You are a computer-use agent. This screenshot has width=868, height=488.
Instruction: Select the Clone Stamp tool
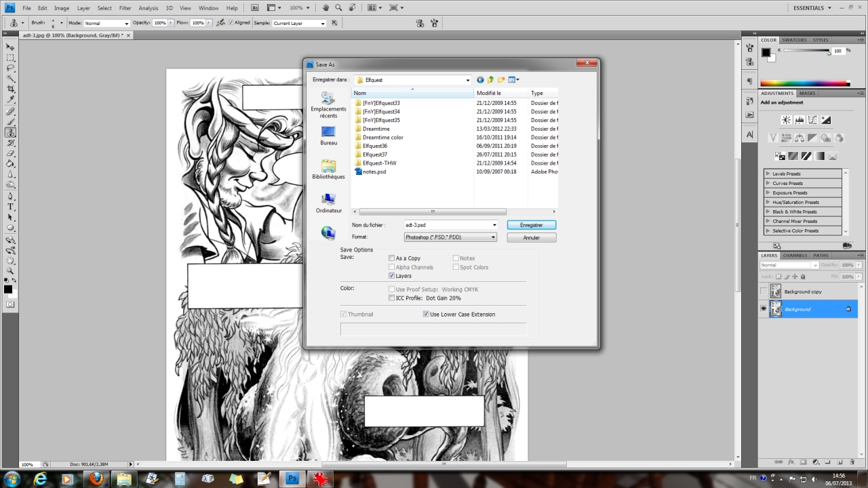[11, 132]
